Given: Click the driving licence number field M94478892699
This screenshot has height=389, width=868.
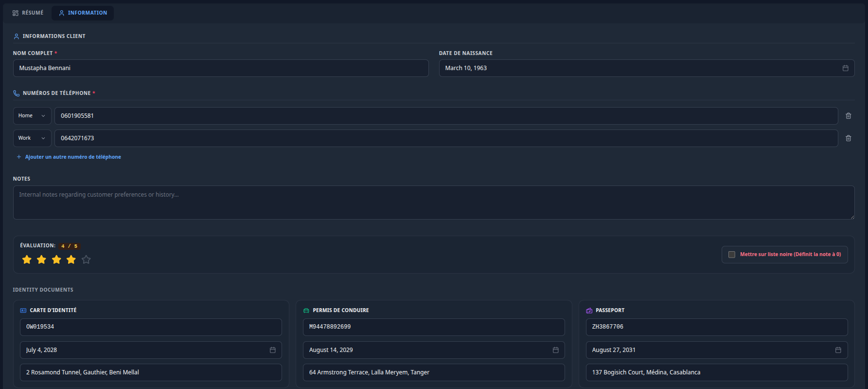Looking at the screenshot, I should click(434, 327).
